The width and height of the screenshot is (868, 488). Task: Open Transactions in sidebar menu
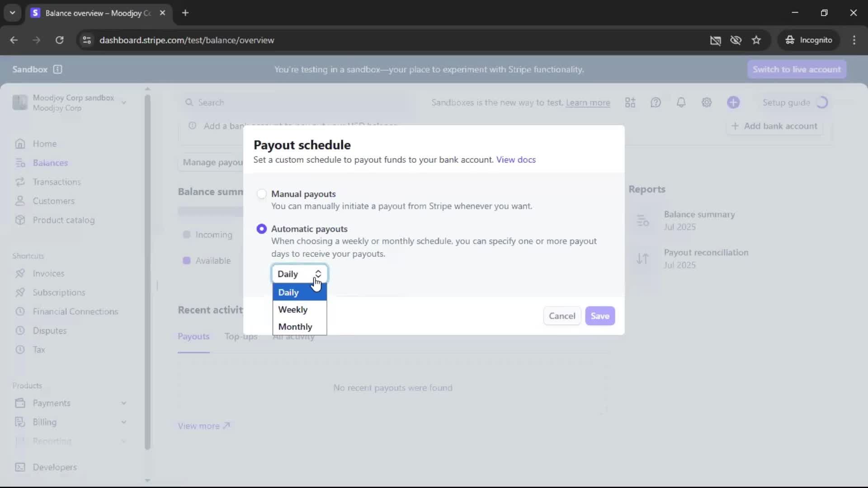click(57, 182)
